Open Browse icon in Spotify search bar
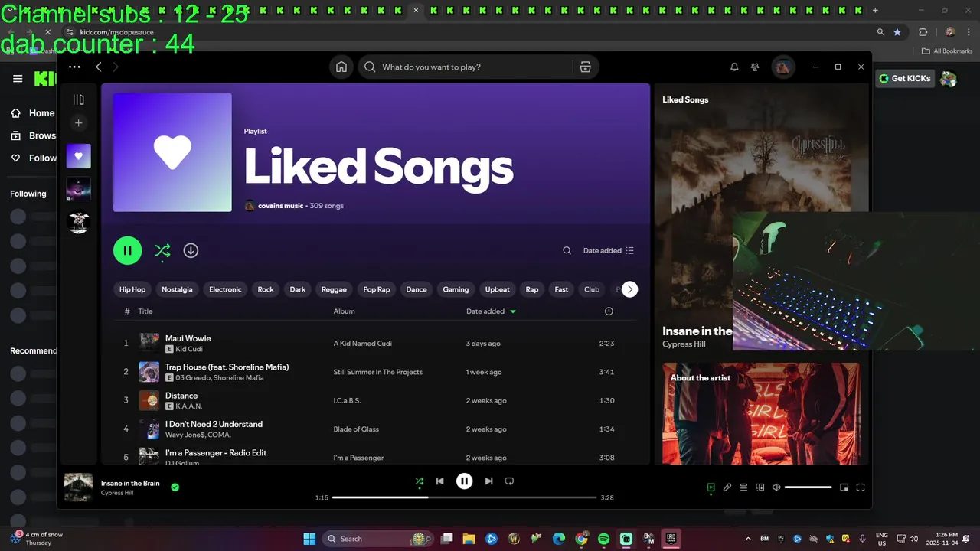Viewport: 980px width, 551px height. [586, 67]
